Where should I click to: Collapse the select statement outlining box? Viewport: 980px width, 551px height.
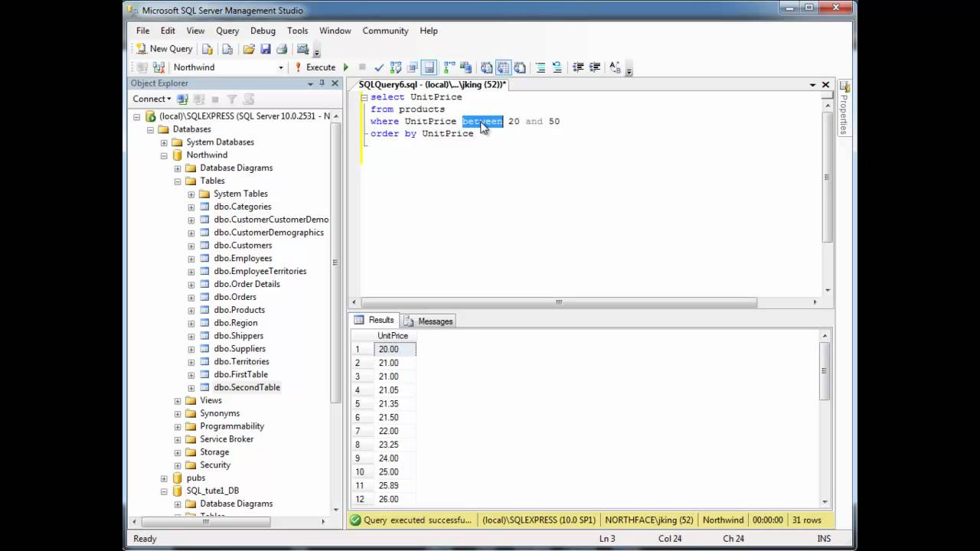point(364,98)
